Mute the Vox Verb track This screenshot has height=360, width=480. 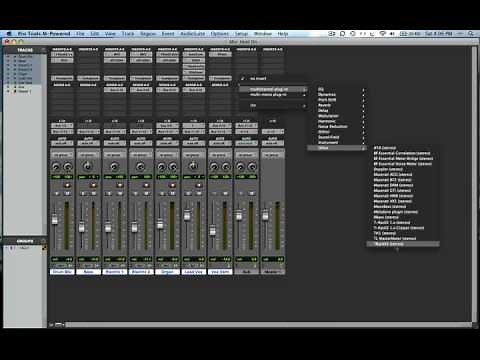[x=226, y=193]
